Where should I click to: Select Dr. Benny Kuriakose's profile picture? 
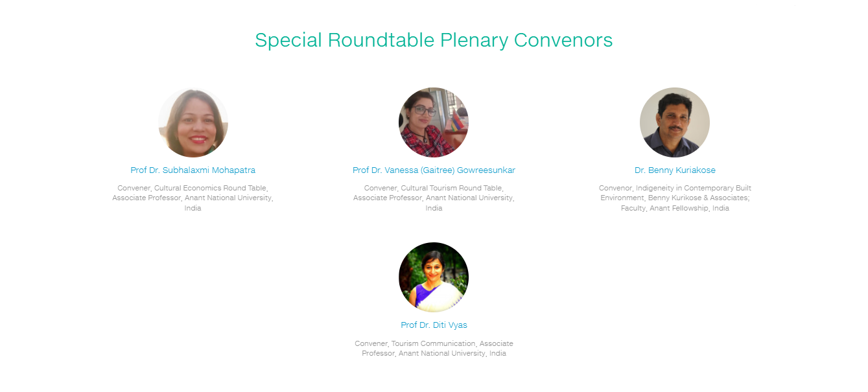[675, 122]
